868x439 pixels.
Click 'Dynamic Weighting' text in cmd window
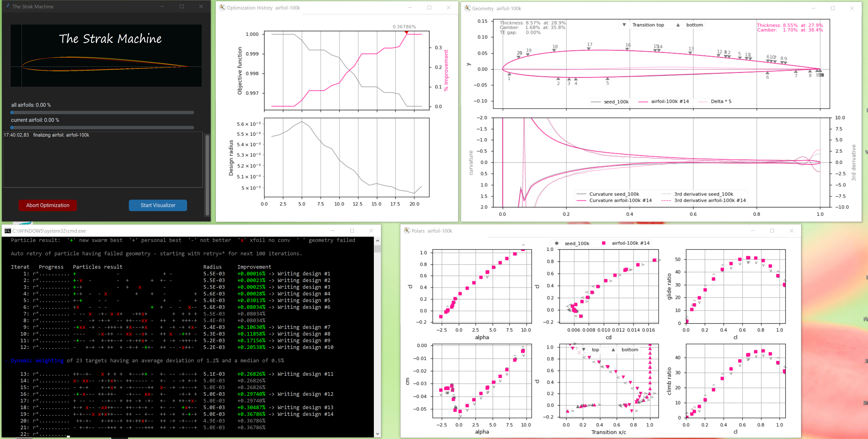point(37,360)
